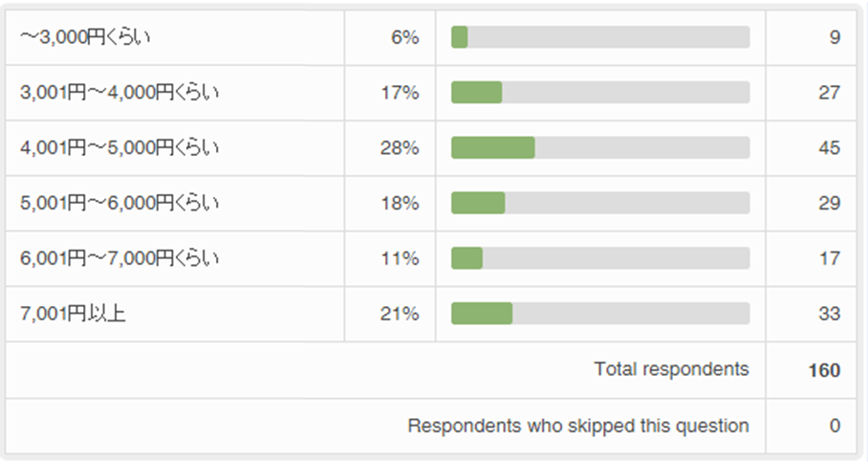Screen dimensions: 868x462
Task: Select the 5,001円~6,000円くらい row label
Action: 119,203
